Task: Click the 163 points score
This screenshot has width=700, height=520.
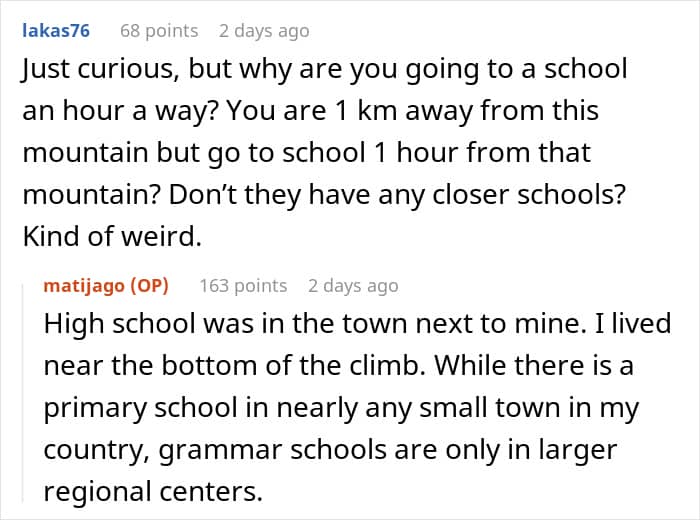Action: click(x=243, y=286)
